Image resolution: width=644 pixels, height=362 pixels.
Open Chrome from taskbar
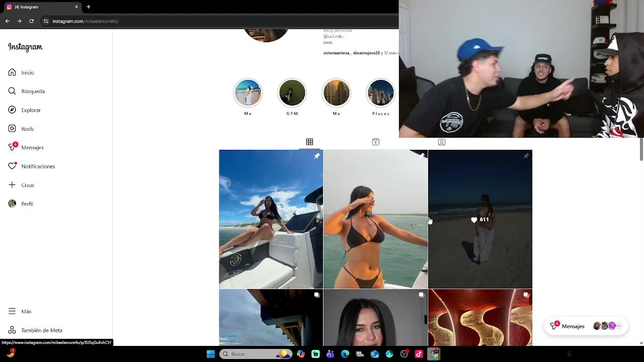coord(434,354)
